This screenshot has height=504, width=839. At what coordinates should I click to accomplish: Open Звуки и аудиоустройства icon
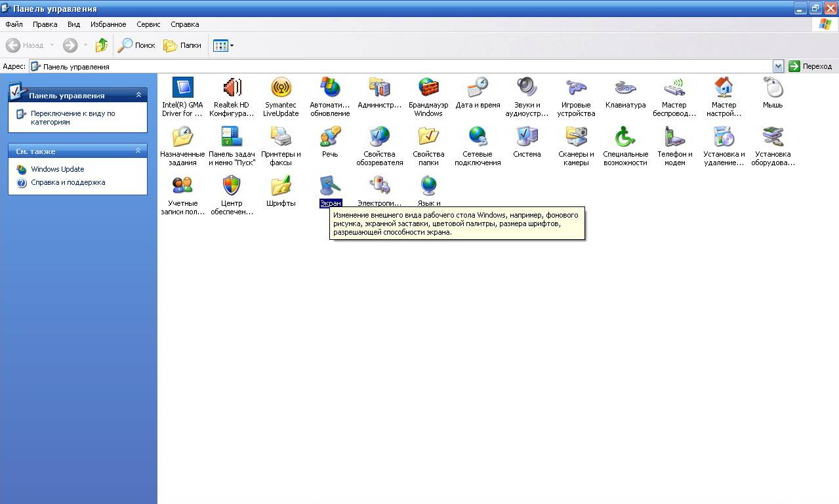[x=527, y=87]
